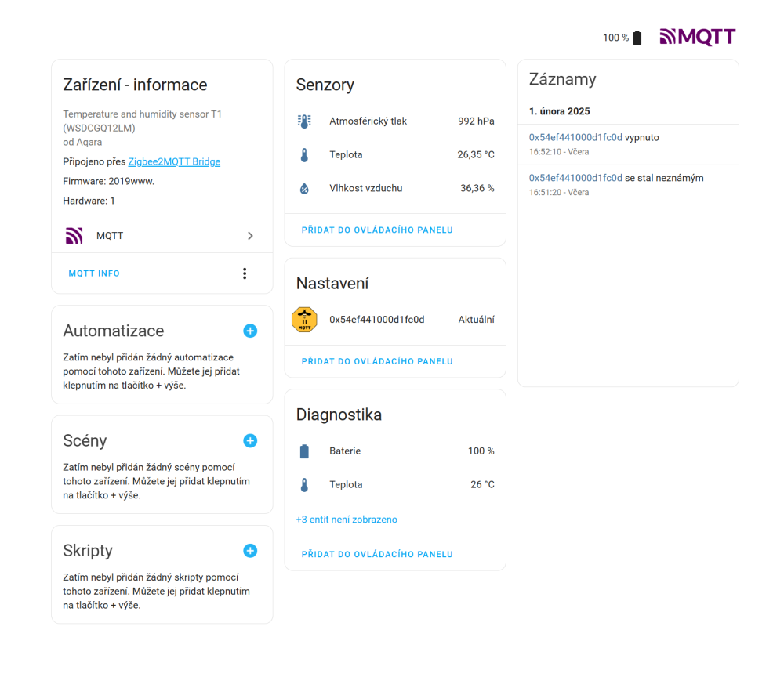
Task: Click the MQTT logo at top right
Action: click(697, 37)
